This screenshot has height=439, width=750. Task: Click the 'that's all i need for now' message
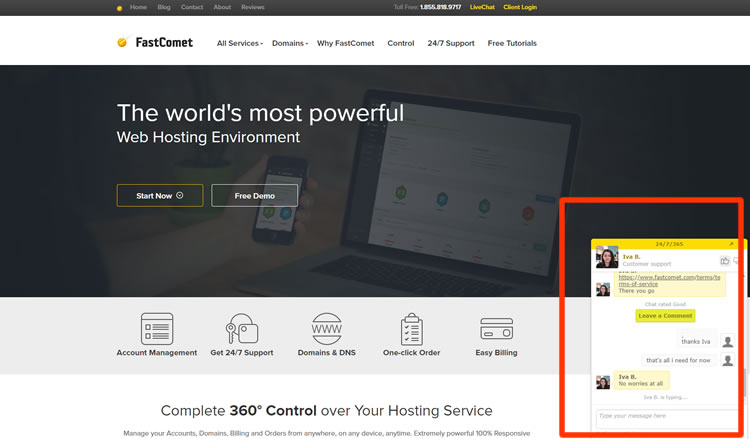coord(678,360)
